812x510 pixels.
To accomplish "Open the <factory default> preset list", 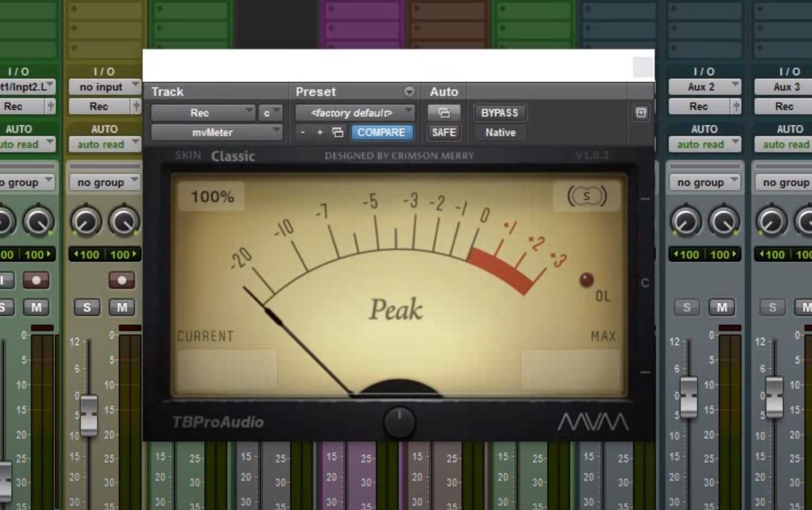I will point(355,113).
